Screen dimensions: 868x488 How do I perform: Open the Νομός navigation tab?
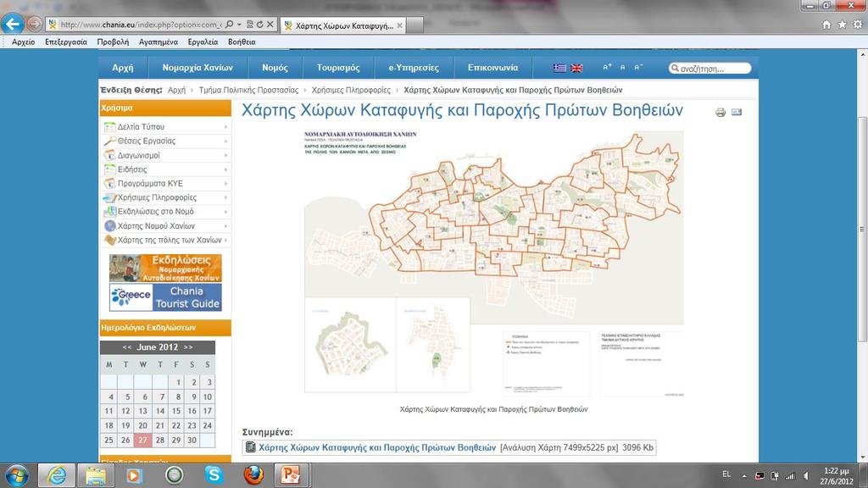click(275, 68)
